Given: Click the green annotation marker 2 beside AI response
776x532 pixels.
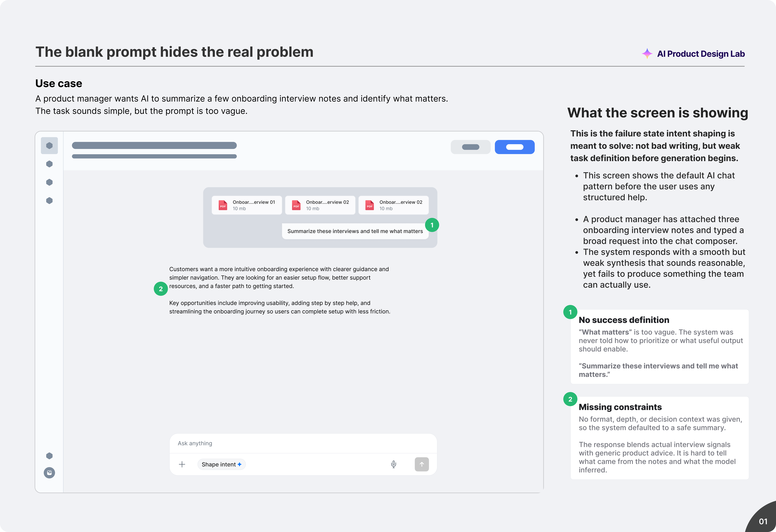Looking at the screenshot, I should tap(161, 289).
